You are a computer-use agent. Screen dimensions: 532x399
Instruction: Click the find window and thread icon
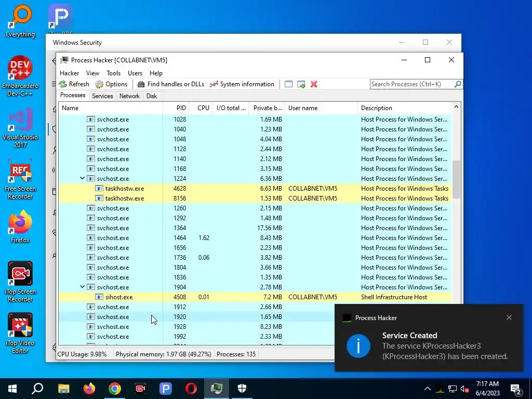tap(301, 84)
